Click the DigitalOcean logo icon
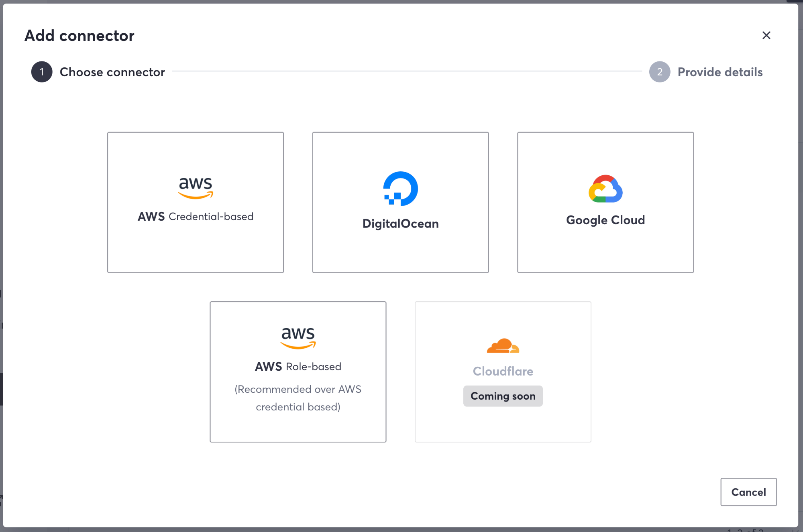Viewport: 803px width, 532px height. pos(400,189)
